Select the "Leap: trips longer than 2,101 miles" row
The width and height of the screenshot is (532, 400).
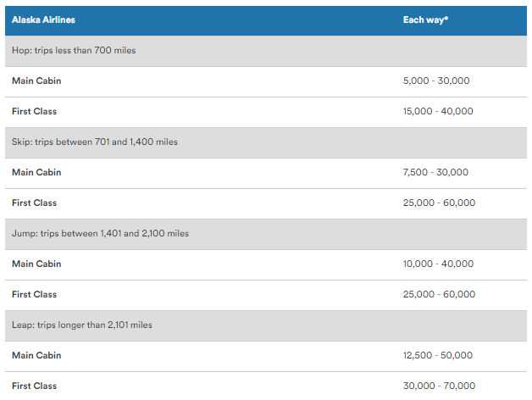click(82, 325)
